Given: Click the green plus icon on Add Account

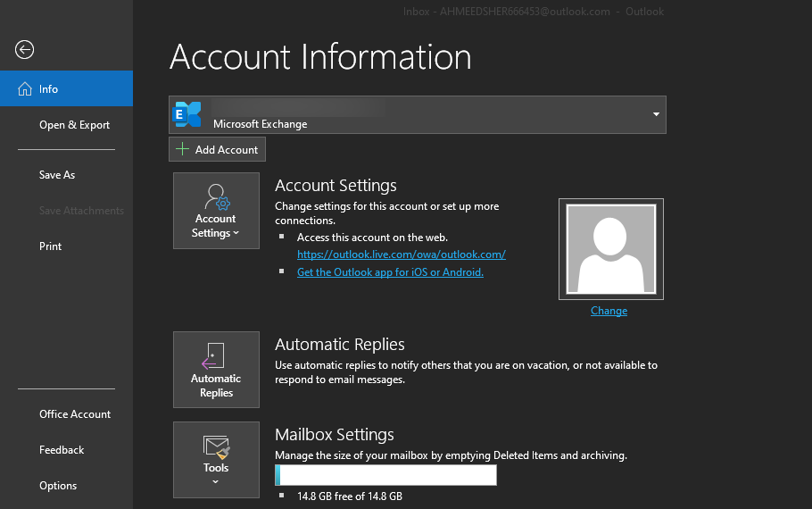Looking at the screenshot, I should click(x=182, y=149).
